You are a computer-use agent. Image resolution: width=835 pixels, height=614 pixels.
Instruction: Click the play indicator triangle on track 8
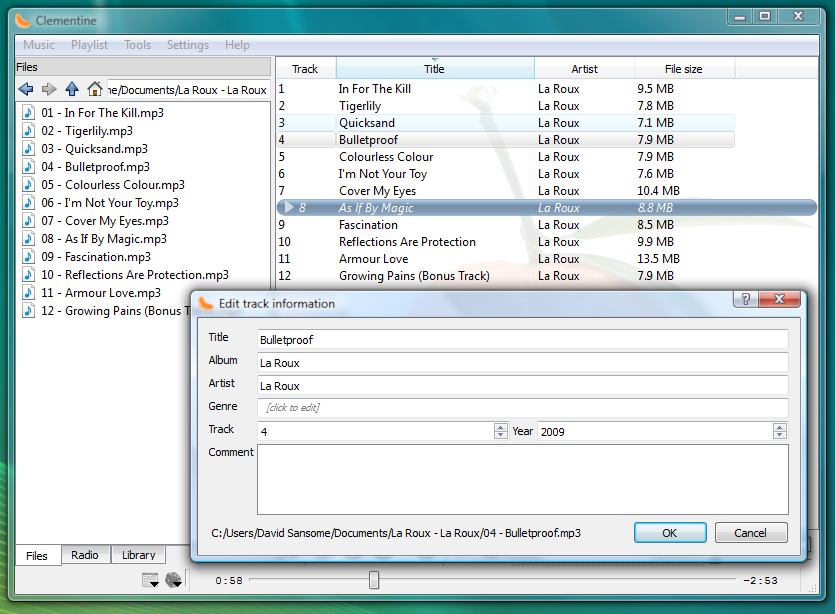(289, 207)
